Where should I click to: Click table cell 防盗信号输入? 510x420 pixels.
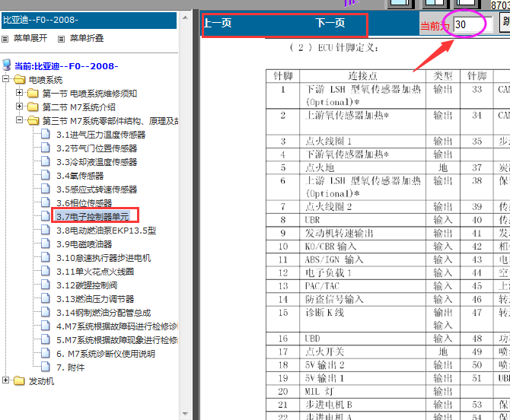(362, 299)
